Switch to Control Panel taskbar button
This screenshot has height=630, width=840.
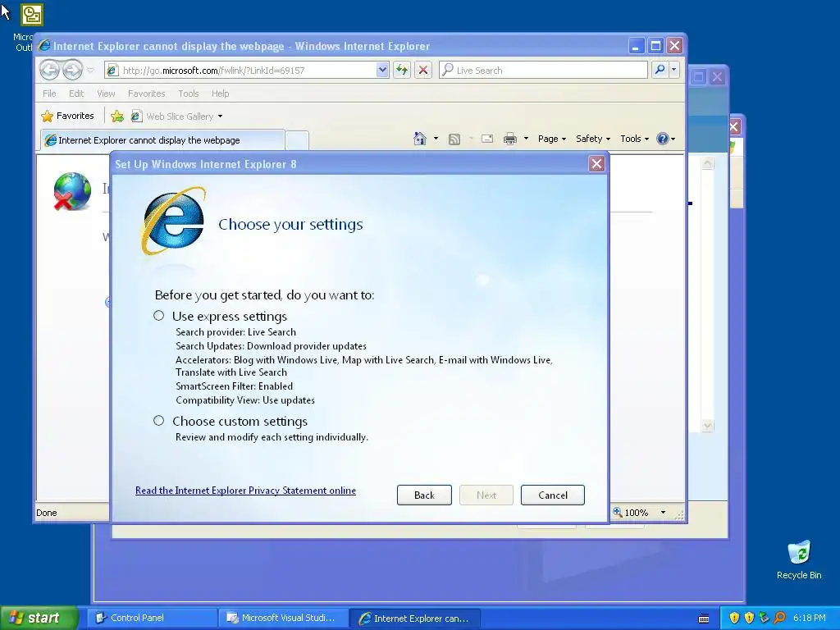[x=152, y=618]
